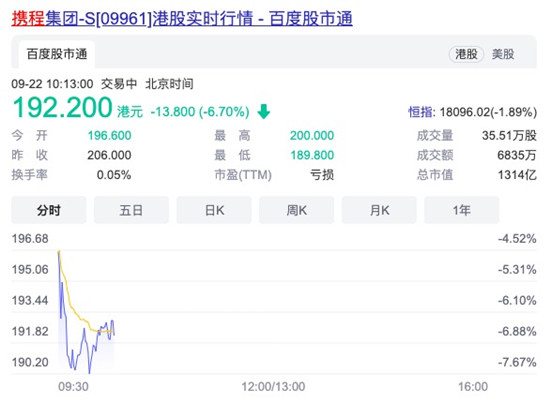550x402 pixels.
Task: Select the 日K chart tab
Action: (214, 210)
